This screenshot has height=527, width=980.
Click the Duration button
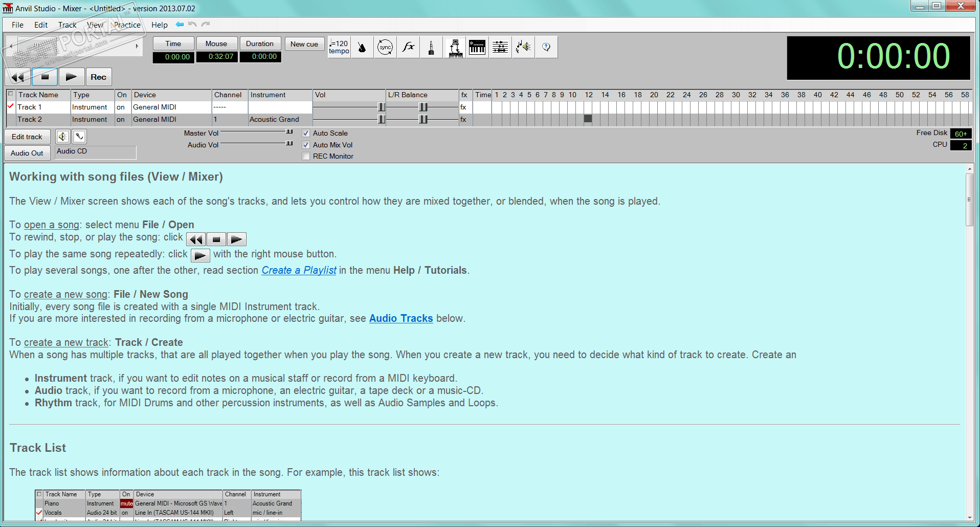(x=260, y=43)
